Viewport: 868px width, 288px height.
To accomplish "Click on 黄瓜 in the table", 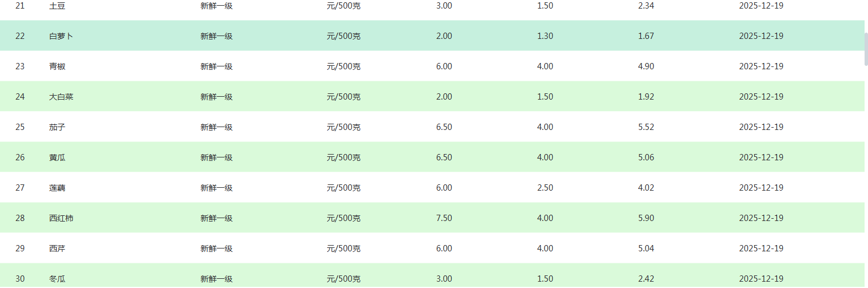I will tap(57, 157).
